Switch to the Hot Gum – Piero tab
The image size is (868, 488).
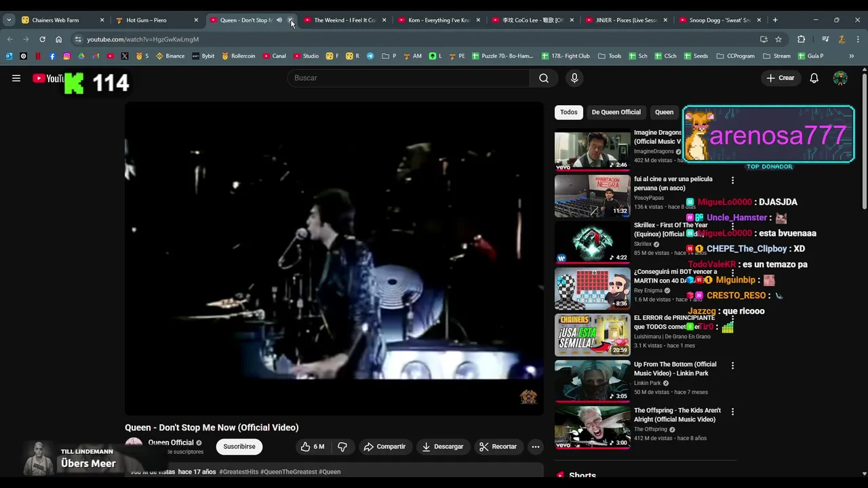[156, 20]
